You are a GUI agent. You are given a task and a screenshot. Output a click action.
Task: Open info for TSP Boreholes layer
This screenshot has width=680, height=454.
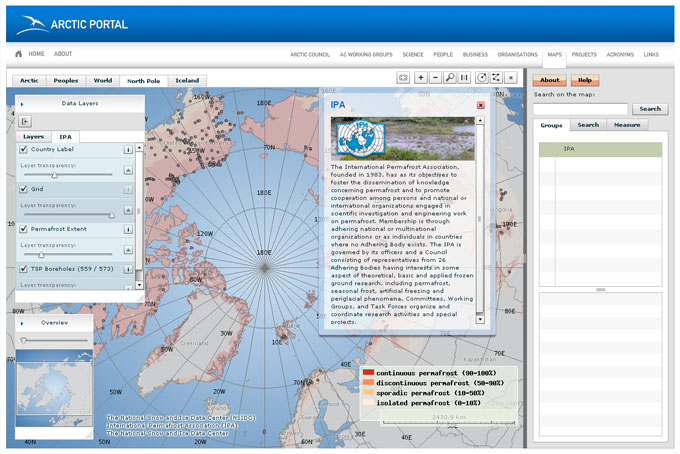128,269
